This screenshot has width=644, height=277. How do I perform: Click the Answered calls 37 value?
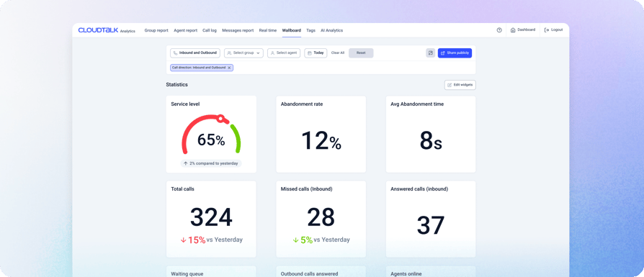tap(431, 225)
